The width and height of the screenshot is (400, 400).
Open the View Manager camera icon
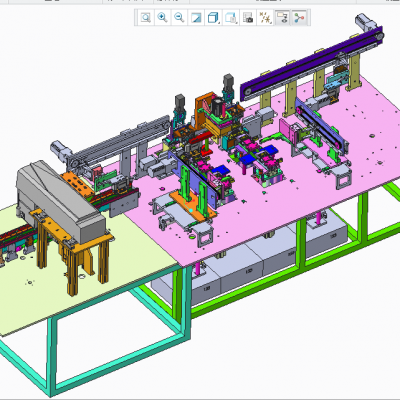coord(248,17)
